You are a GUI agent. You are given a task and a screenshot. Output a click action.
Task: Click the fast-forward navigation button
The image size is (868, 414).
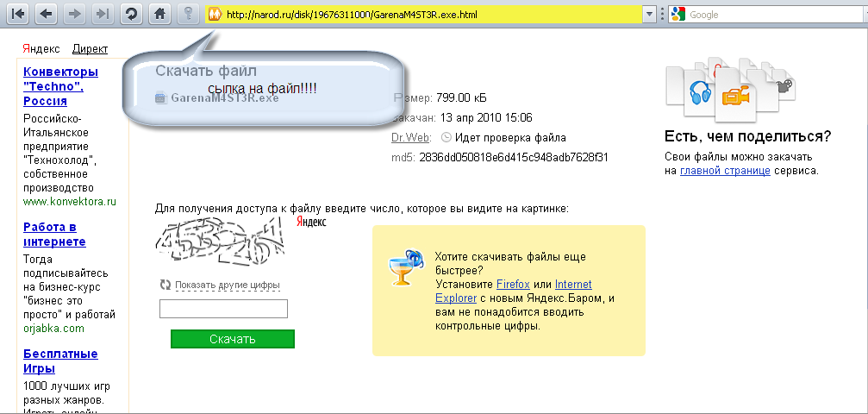point(102,15)
